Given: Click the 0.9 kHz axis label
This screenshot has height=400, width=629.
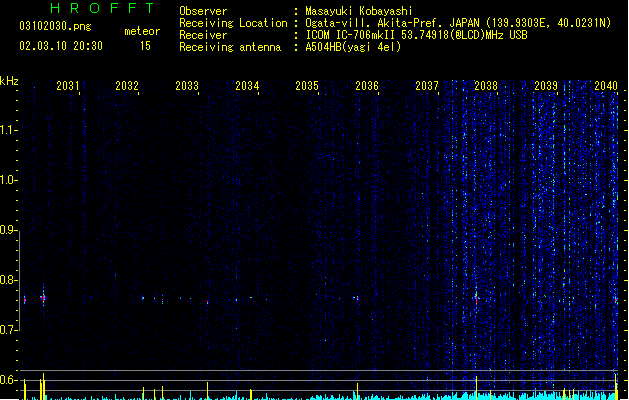Looking at the screenshot, I should tap(8, 230).
